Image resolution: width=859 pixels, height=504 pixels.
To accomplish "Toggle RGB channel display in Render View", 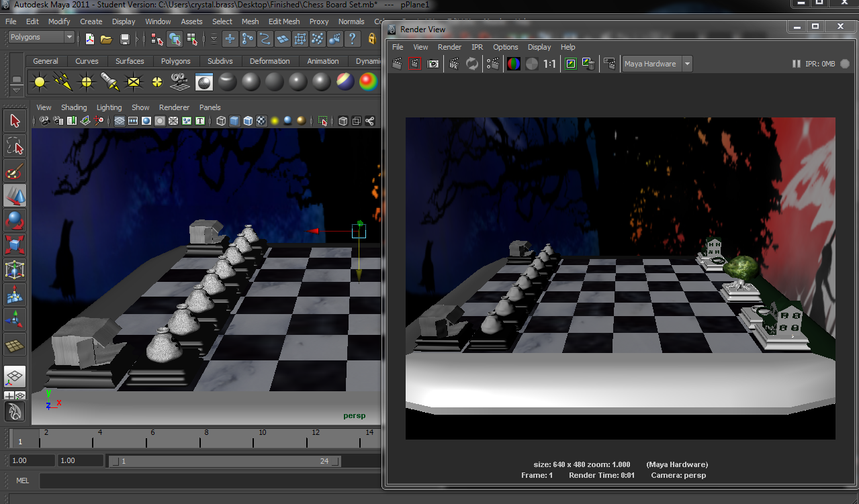I will tap(514, 64).
